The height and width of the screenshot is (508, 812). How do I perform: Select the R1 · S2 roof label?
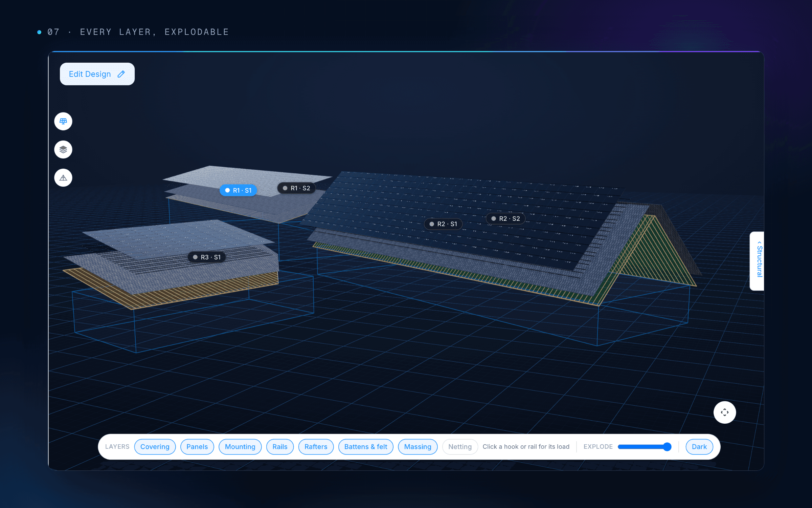point(297,188)
